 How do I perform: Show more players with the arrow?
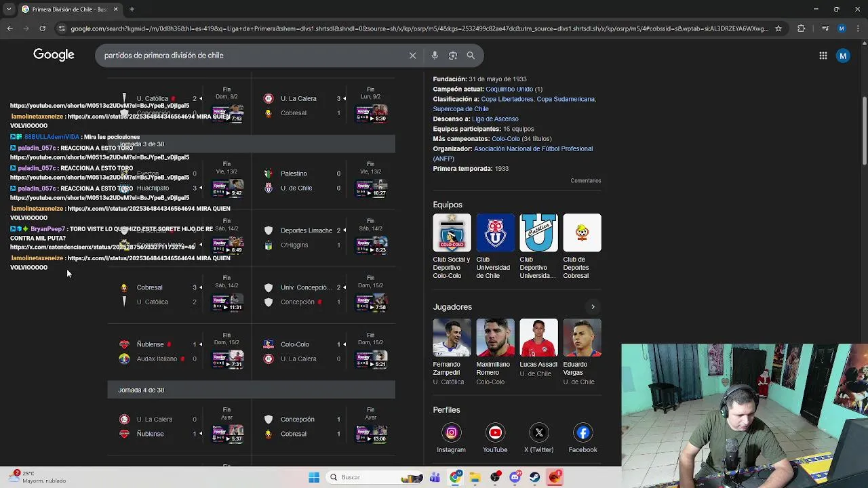593,307
